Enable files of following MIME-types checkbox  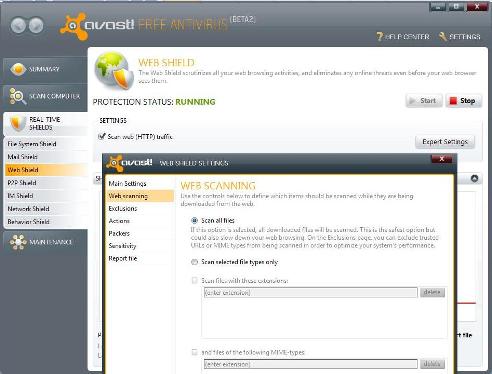pos(194,352)
